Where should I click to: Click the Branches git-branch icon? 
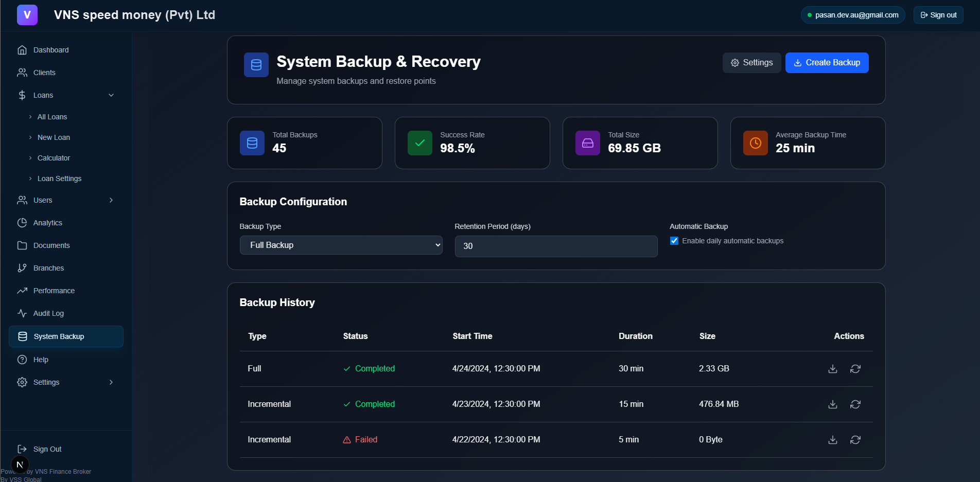coord(22,268)
